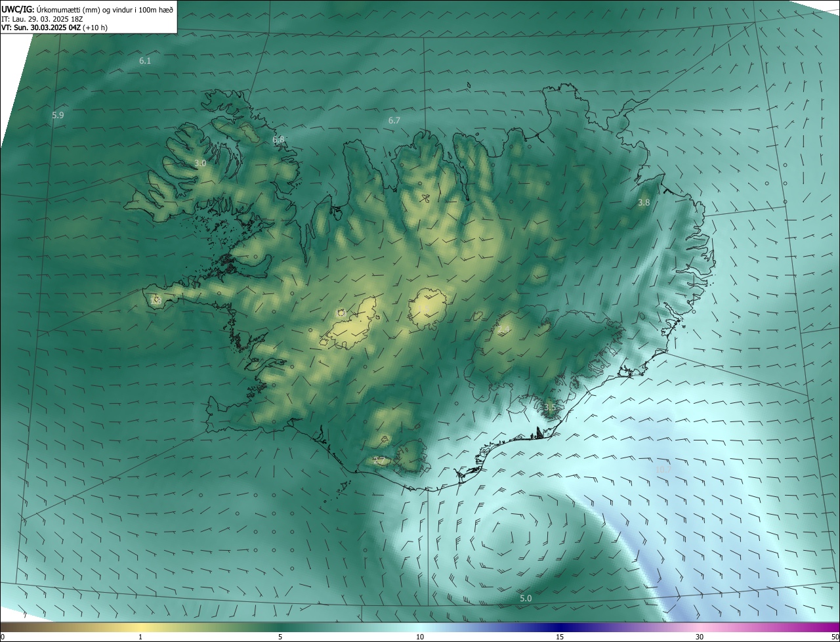Click the 3.5 value label on map
The width and height of the screenshot is (840, 642).
click(x=550, y=408)
